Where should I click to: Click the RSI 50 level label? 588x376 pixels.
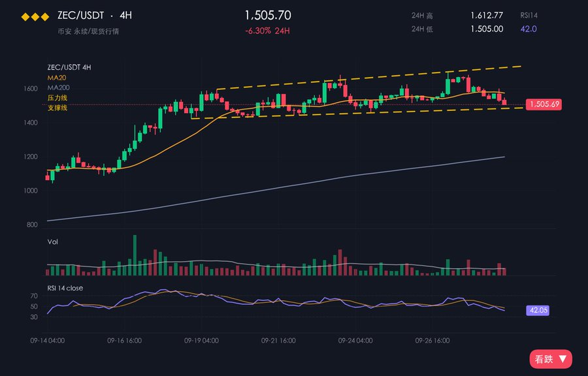pos(34,307)
